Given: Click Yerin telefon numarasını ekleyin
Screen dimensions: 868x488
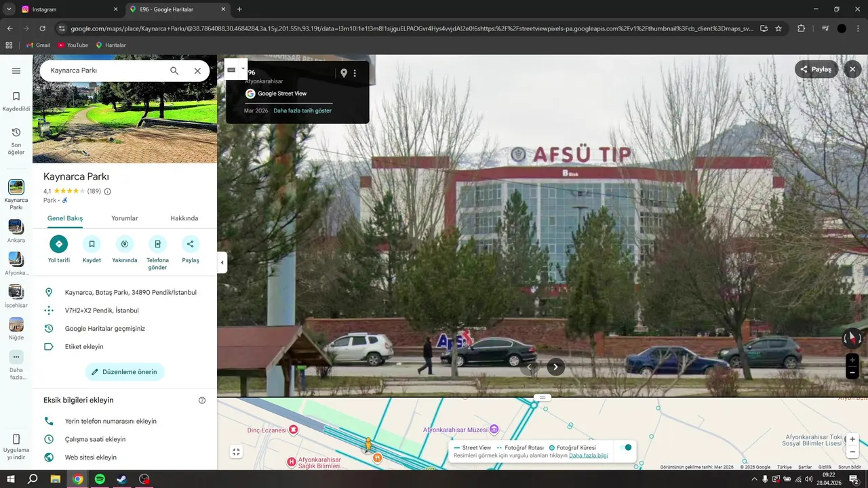Looking at the screenshot, I should click(x=125, y=421).
